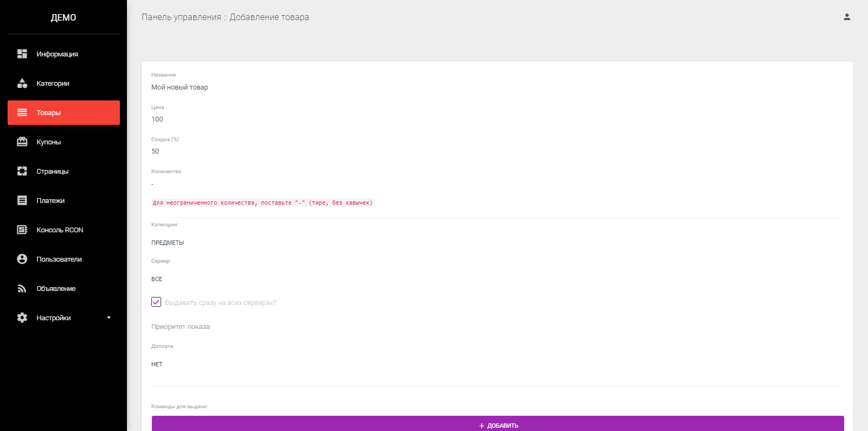Click the Пользователи account icon
This screenshot has width=868, height=431.
[22, 259]
